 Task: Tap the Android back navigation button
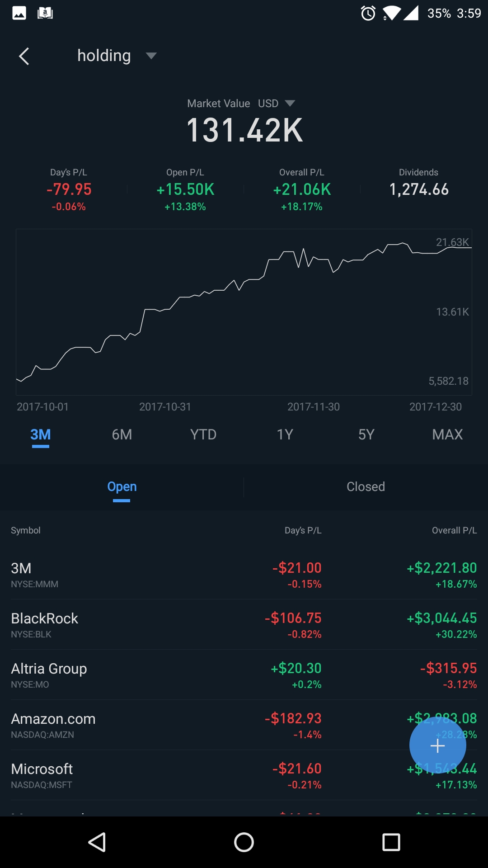coord(97,842)
